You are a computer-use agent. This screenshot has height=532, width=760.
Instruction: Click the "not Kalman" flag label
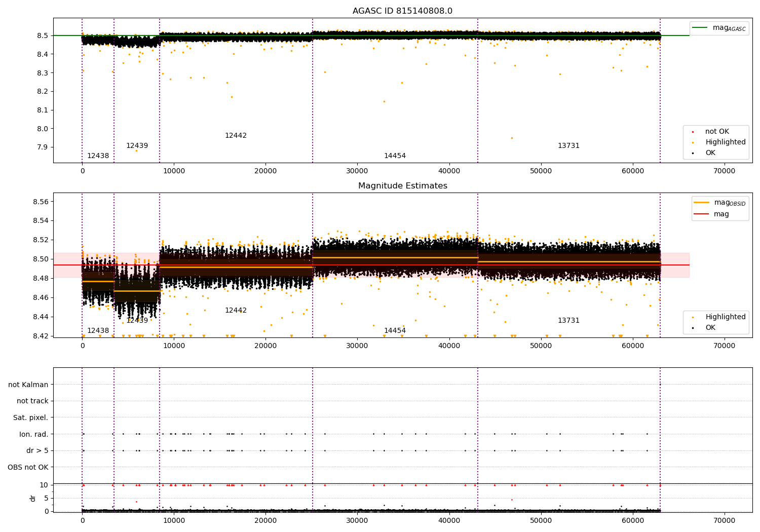[x=28, y=385]
